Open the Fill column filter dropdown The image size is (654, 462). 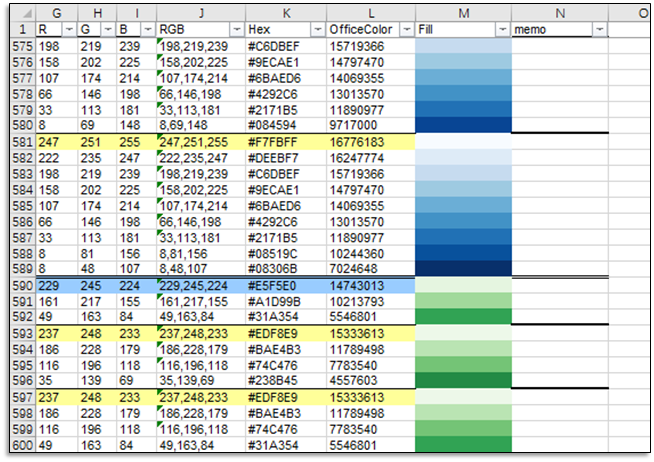pyautogui.click(x=503, y=30)
